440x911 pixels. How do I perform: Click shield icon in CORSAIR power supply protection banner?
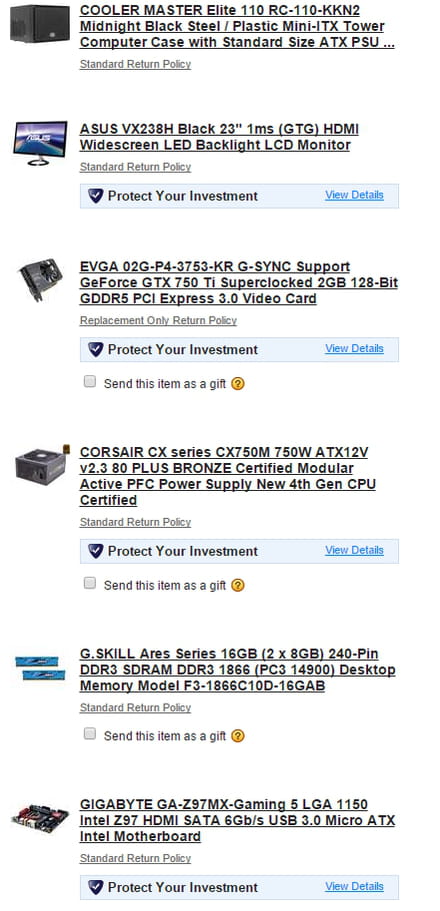96,551
